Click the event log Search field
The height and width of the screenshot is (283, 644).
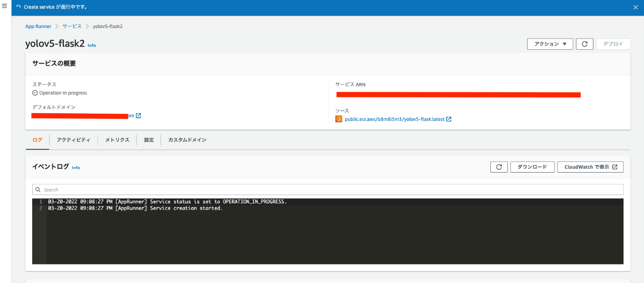328,190
